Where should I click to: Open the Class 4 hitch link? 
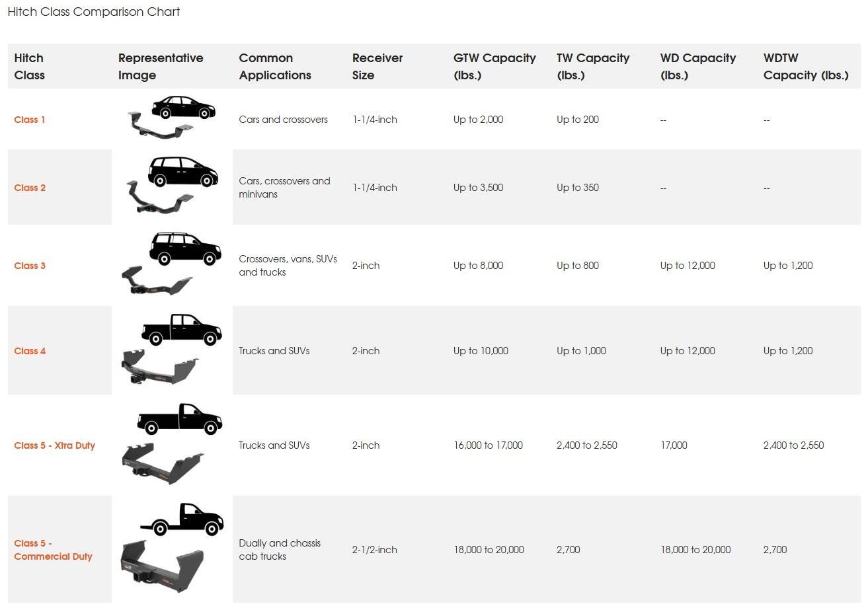click(x=30, y=351)
